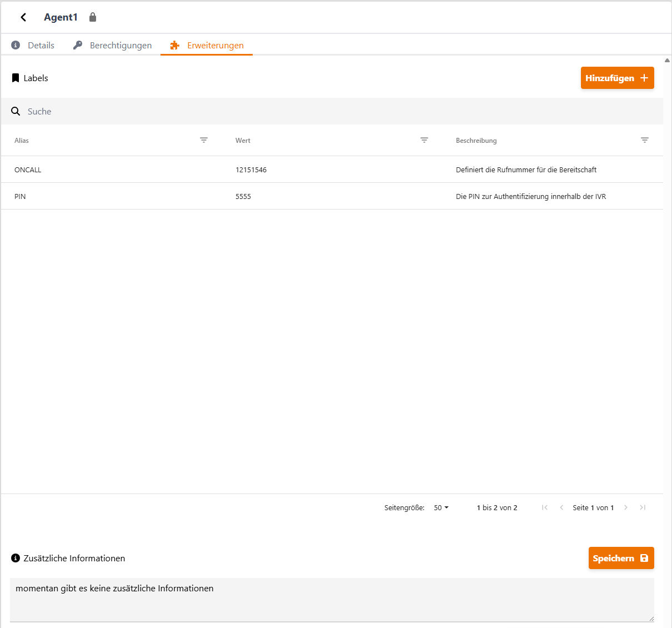Go to the previous page
The height and width of the screenshot is (628, 672).
click(x=561, y=507)
